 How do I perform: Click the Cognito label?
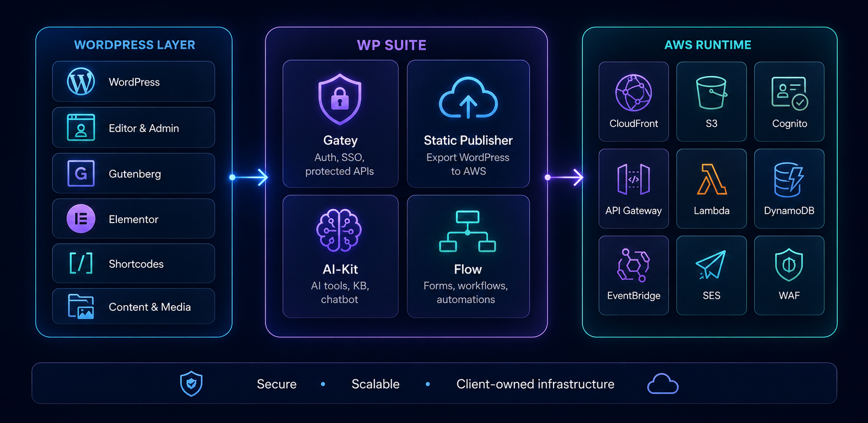tap(790, 124)
